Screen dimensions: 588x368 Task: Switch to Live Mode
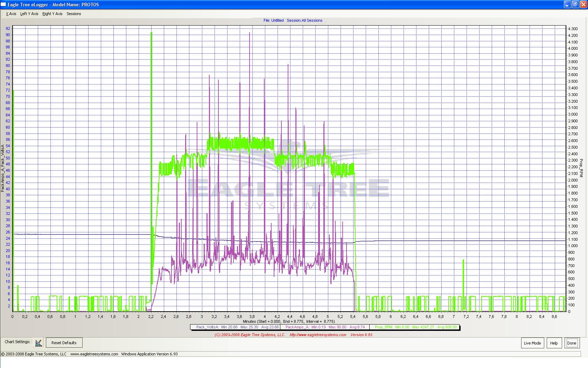coord(532,343)
